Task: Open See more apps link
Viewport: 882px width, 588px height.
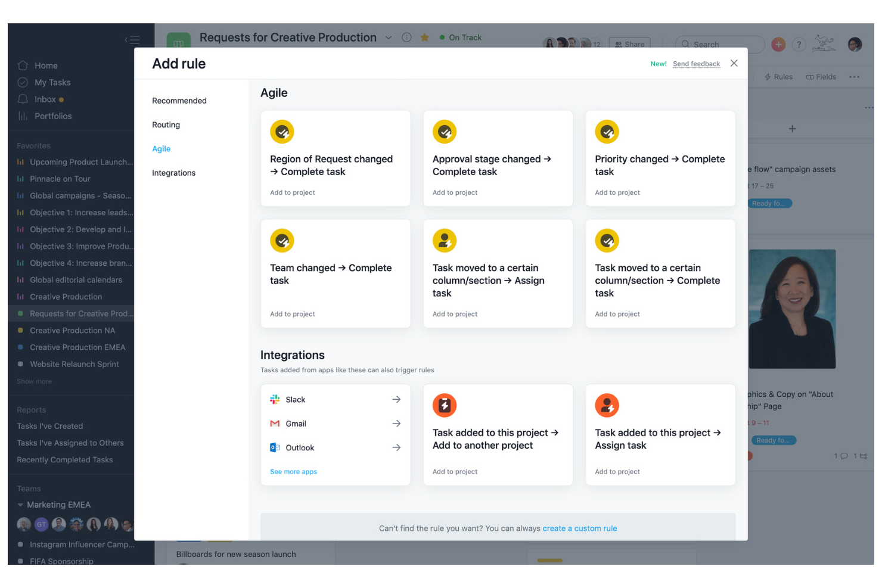Action: tap(293, 471)
